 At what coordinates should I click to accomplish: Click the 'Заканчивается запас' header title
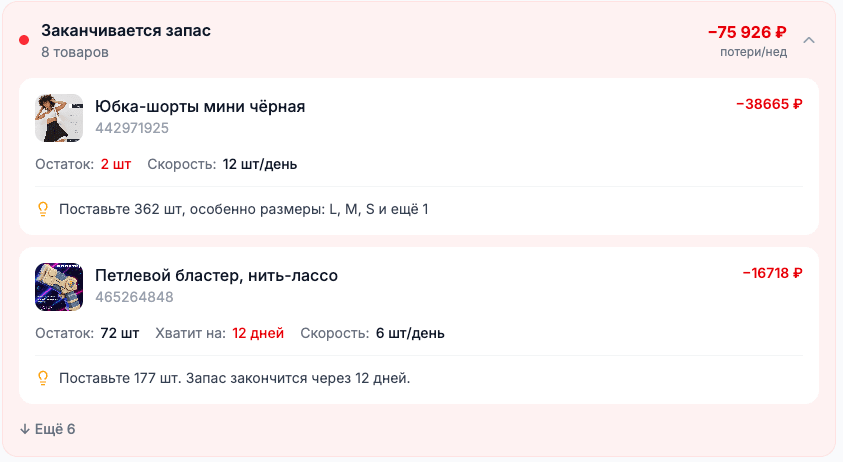click(x=126, y=30)
